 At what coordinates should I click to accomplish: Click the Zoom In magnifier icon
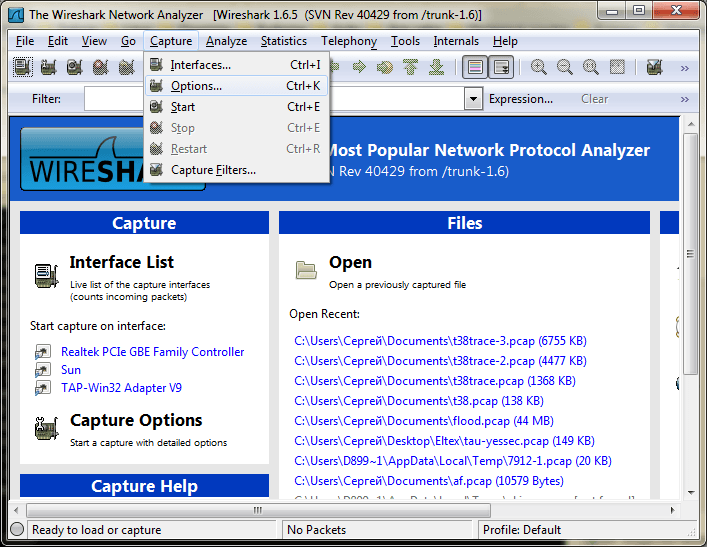pyautogui.click(x=538, y=68)
